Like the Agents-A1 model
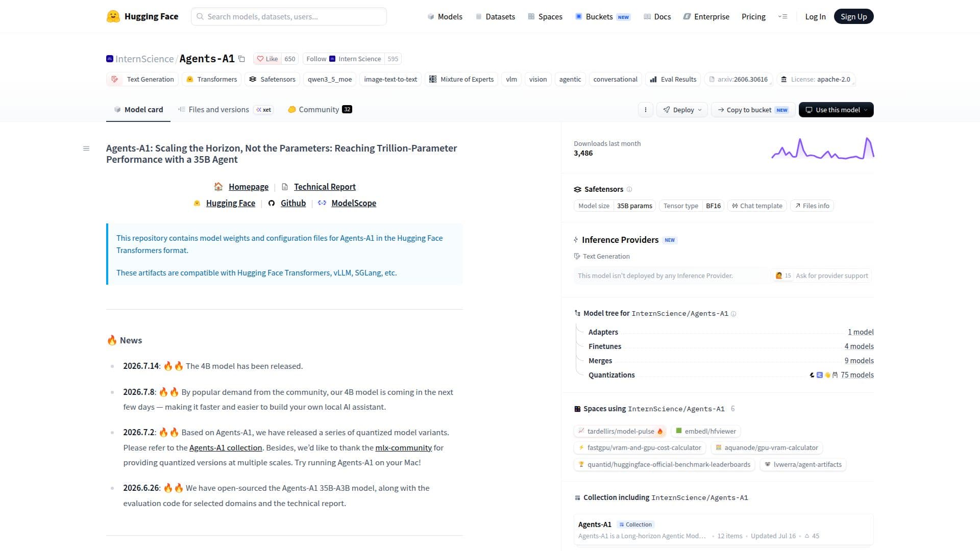The width and height of the screenshot is (980, 551). pyautogui.click(x=267, y=59)
